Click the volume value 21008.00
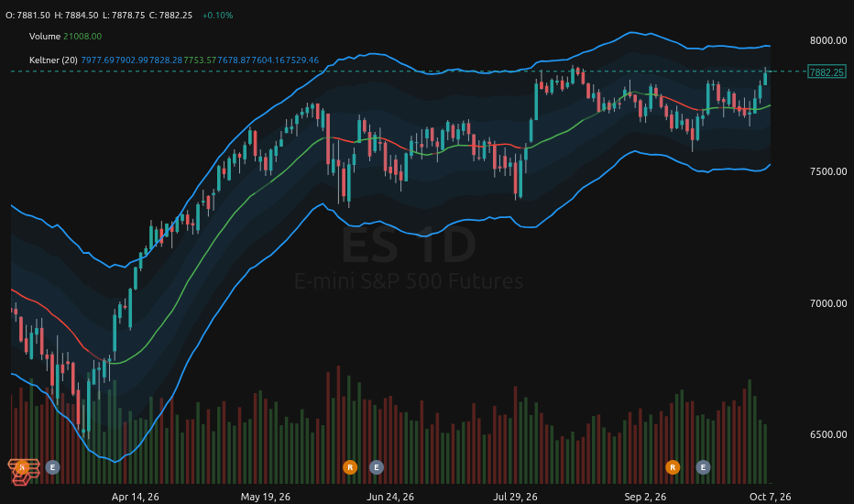854x504 pixels. pos(82,37)
